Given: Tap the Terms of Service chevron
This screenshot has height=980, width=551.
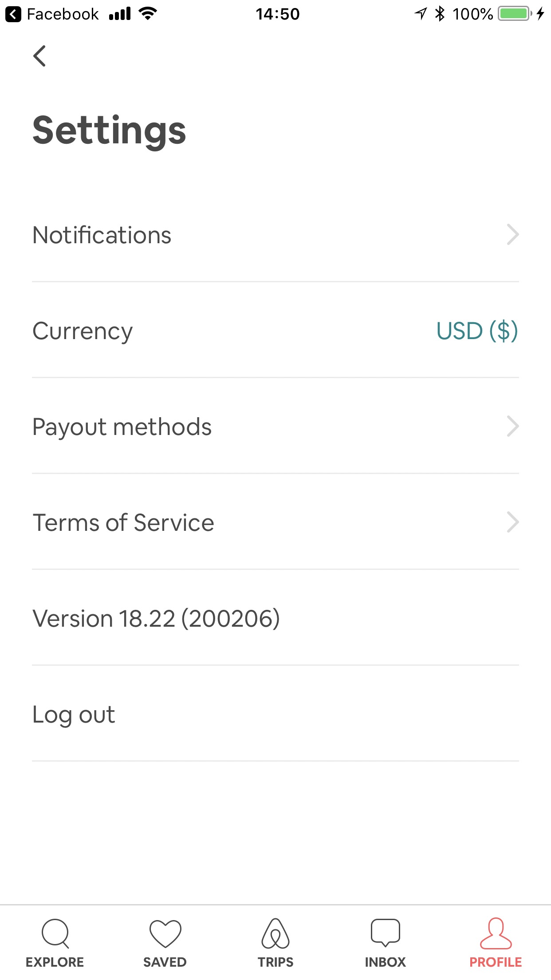Looking at the screenshot, I should (512, 522).
